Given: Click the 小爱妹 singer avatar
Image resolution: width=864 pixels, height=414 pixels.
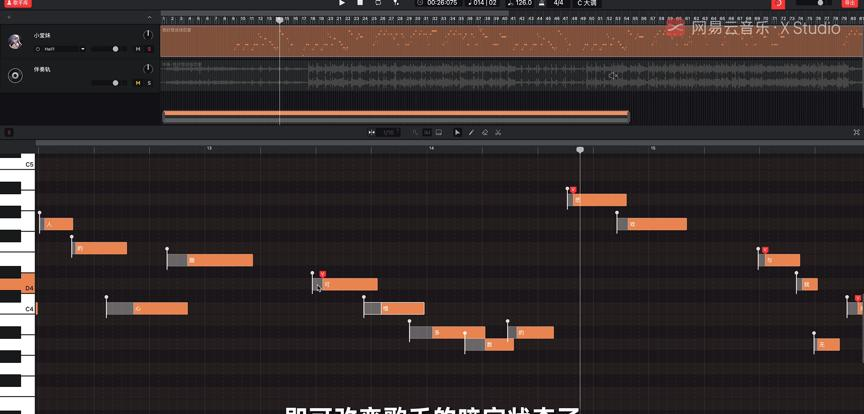Looking at the screenshot, I should point(15,42).
